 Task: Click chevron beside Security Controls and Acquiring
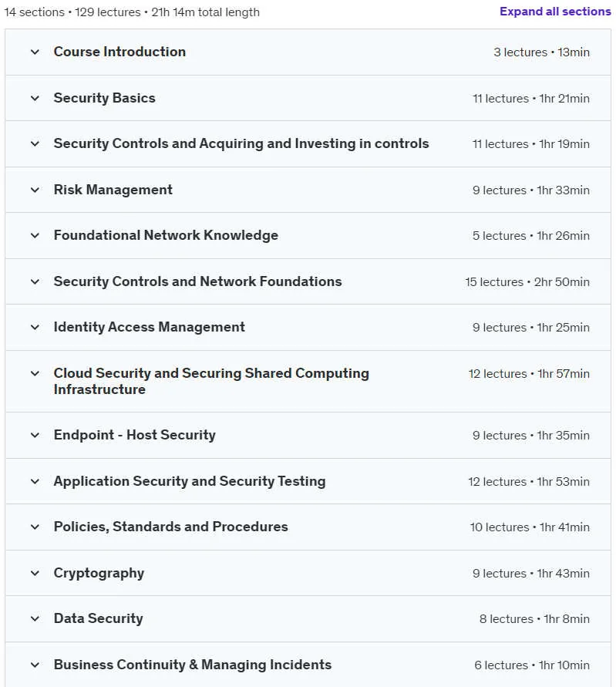35,143
